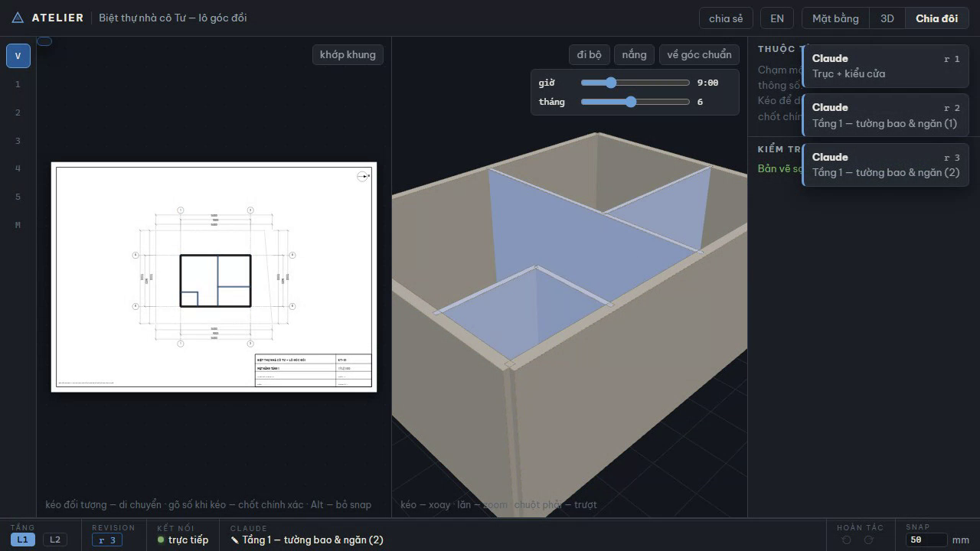Screen dimensions: 980x551
Task: Open the 3D view tab
Action: point(887,18)
